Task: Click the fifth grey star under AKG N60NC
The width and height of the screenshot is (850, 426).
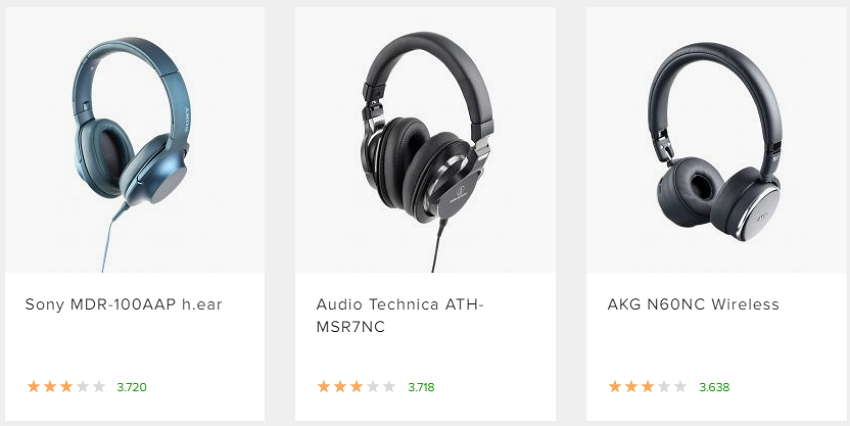Action: [680, 386]
